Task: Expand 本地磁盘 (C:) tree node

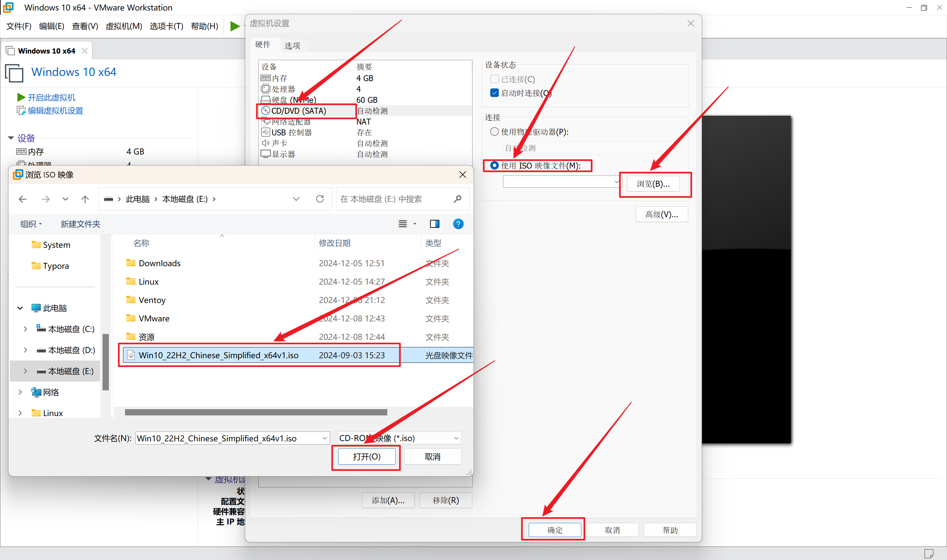Action: pyautogui.click(x=25, y=329)
